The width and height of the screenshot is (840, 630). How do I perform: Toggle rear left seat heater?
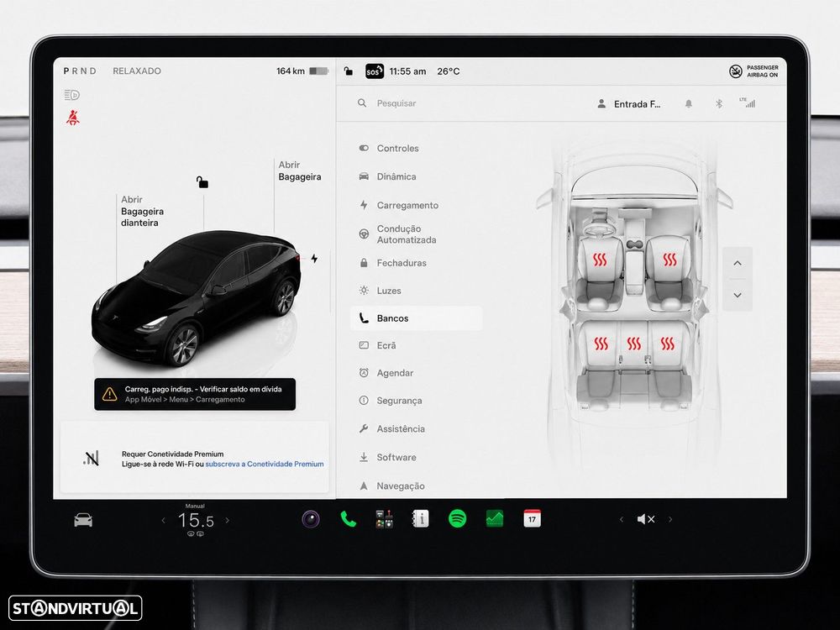pos(601,344)
